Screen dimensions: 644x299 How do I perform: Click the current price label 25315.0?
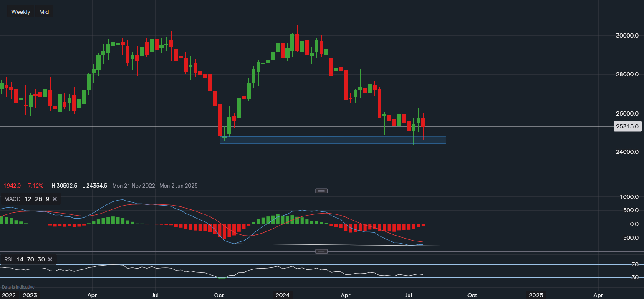[x=627, y=126]
